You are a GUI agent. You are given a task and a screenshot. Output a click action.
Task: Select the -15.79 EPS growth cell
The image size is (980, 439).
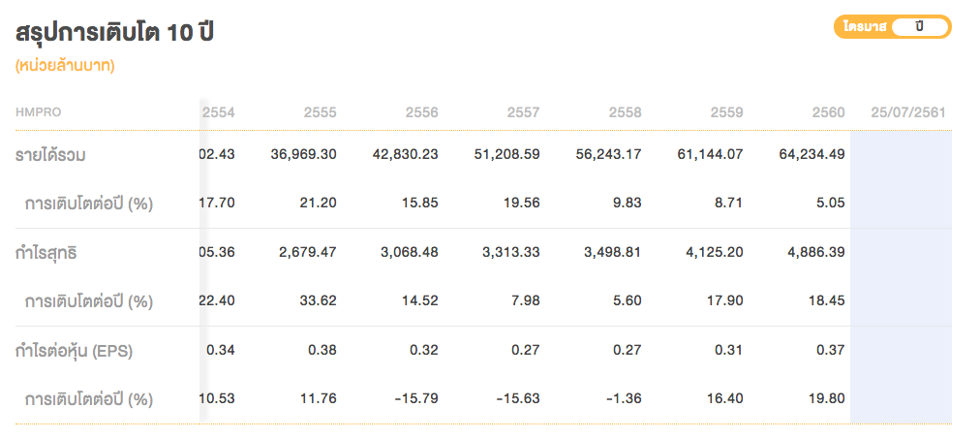tap(417, 399)
